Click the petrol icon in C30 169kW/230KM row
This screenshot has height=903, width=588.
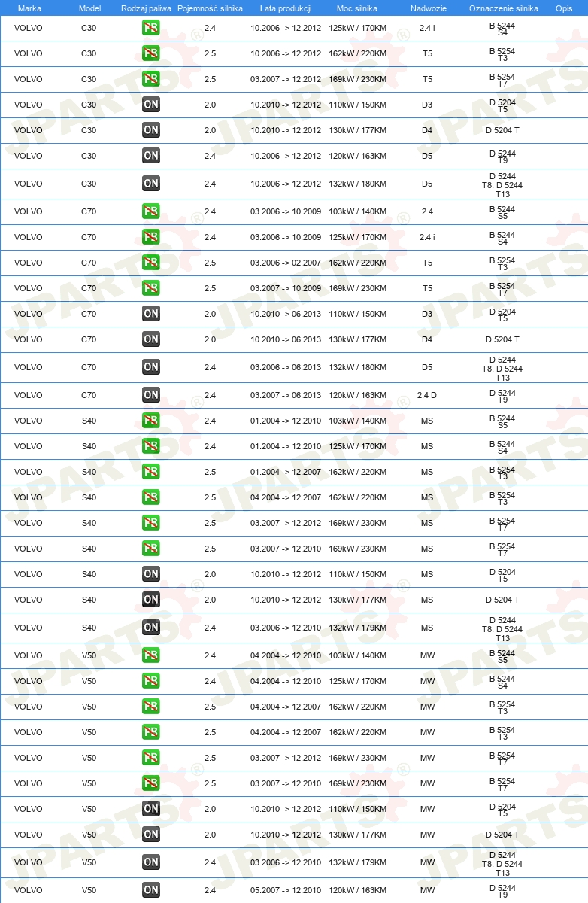coord(151,80)
